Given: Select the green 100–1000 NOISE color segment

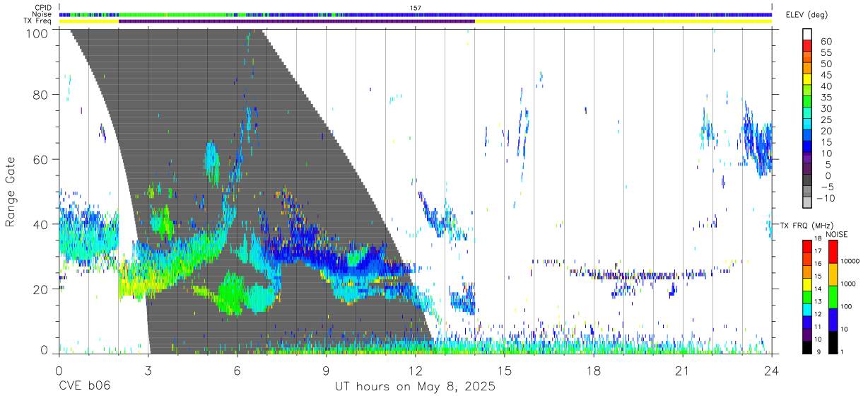Looking at the screenshot, I should click(x=833, y=296).
